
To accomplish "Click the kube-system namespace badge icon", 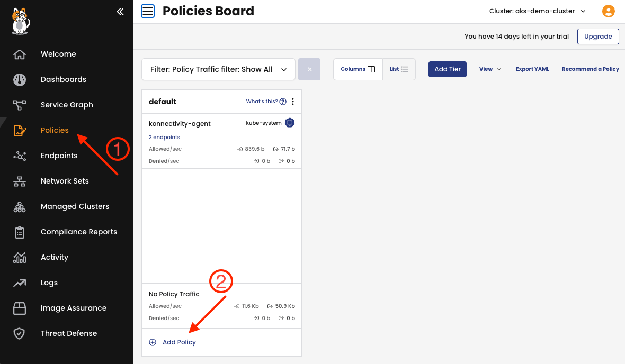I will tap(290, 123).
